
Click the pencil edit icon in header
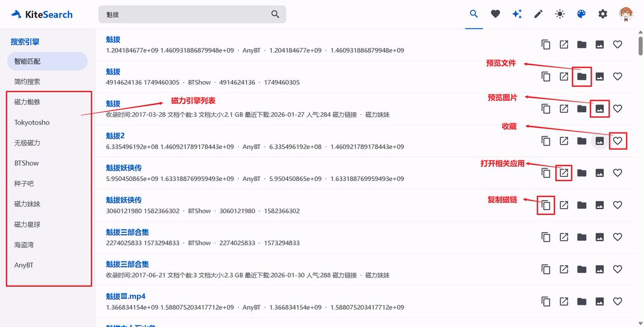point(538,15)
